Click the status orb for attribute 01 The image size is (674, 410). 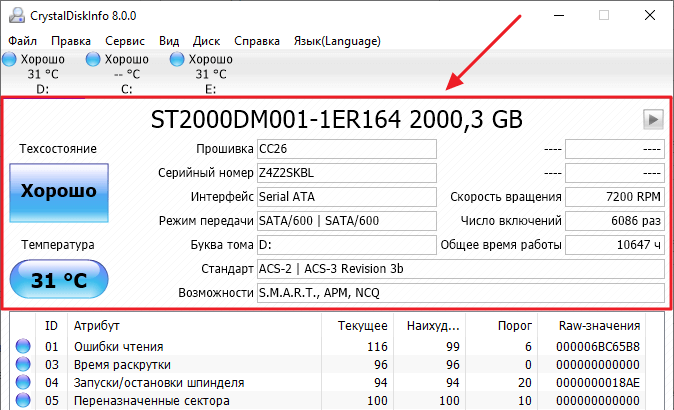pos(23,347)
